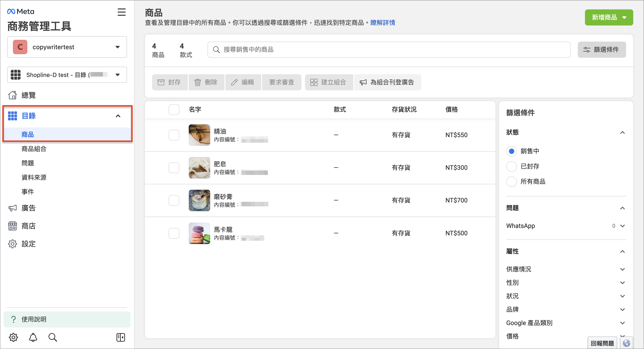The image size is (644, 349).
Task: Click the help question mark icon
Action: point(13,319)
